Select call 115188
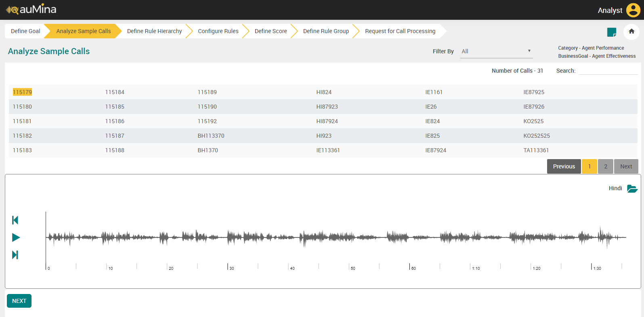 [x=115, y=150]
